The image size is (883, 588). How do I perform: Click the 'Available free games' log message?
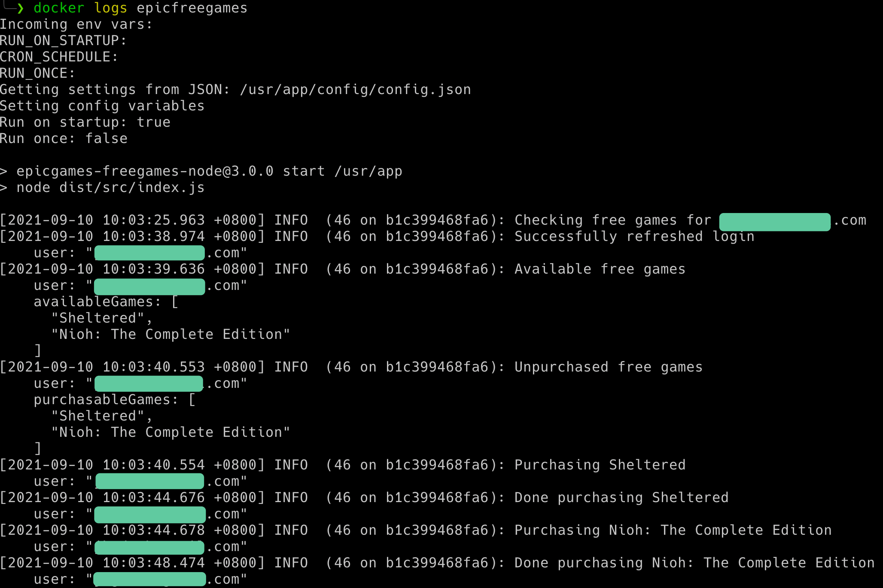point(600,269)
